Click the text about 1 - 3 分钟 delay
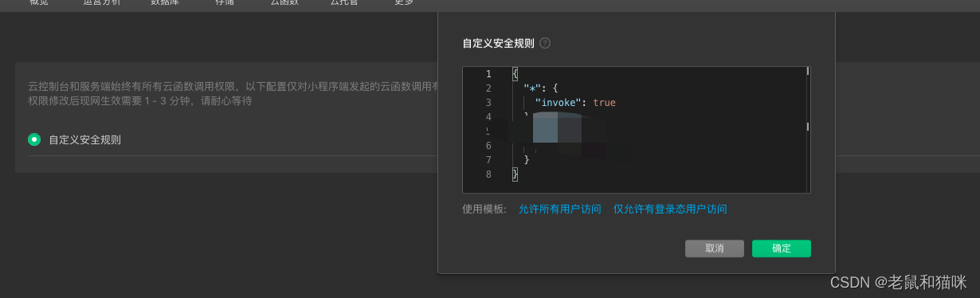 click(140, 101)
